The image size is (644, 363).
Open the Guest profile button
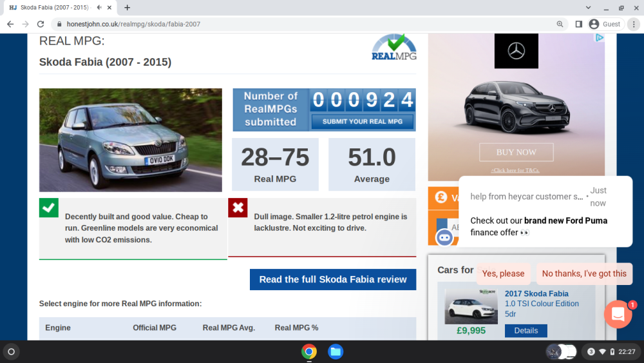(605, 25)
